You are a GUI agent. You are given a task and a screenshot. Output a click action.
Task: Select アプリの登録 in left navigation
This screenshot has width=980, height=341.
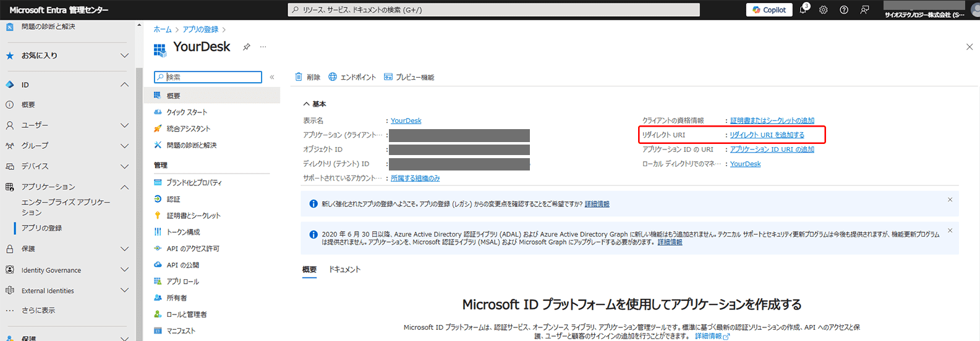coord(42,228)
